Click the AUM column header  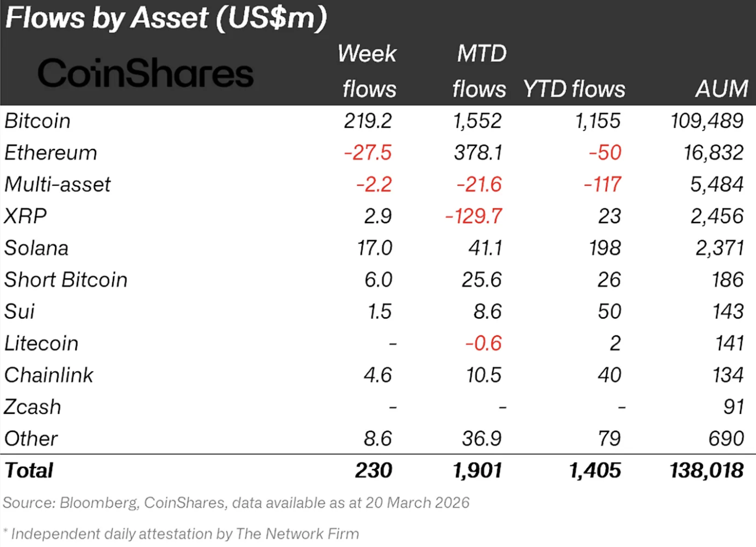pyautogui.click(x=721, y=89)
